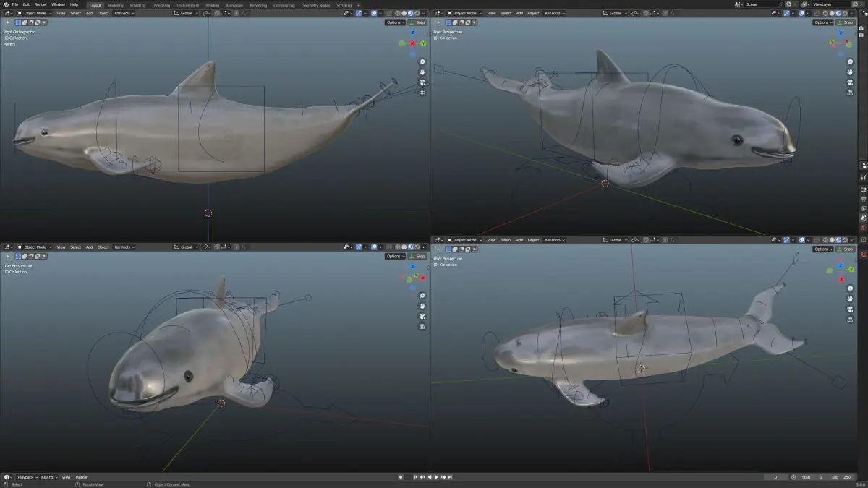The width and height of the screenshot is (868, 488).
Task: Switch to the Animation workspace tab
Action: [x=234, y=5]
